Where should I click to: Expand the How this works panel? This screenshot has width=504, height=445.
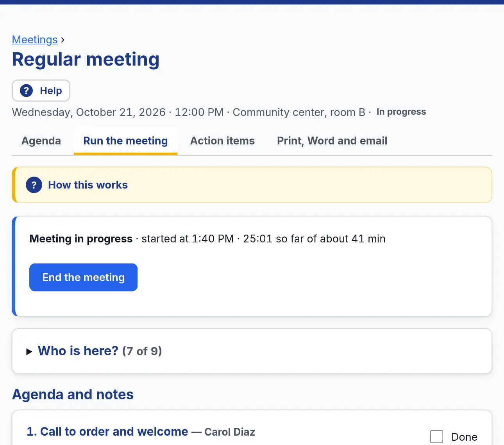[252, 185]
